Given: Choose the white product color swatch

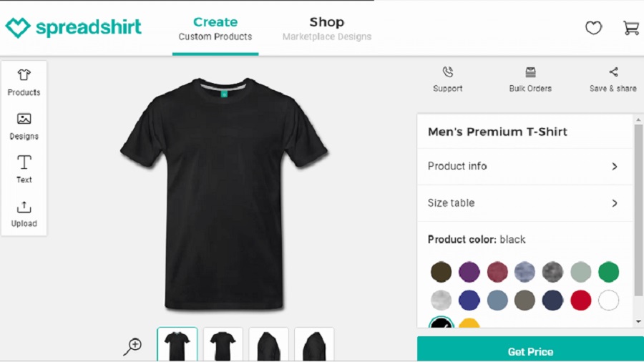Looking at the screenshot, I should click(x=608, y=300).
